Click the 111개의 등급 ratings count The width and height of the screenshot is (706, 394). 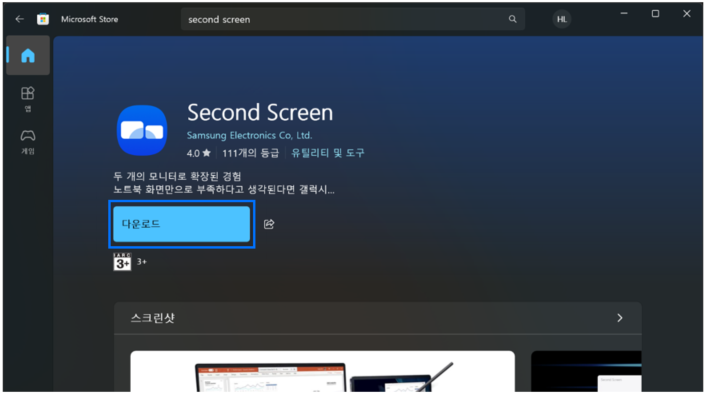click(251, 153)
